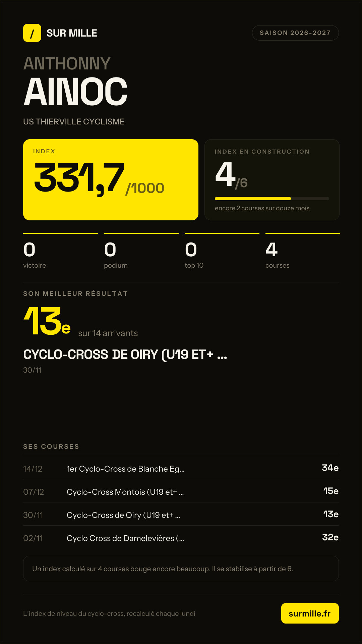Click the yellow slash logo icon
This screenshot has width=362, height=644.
[32, 33]
